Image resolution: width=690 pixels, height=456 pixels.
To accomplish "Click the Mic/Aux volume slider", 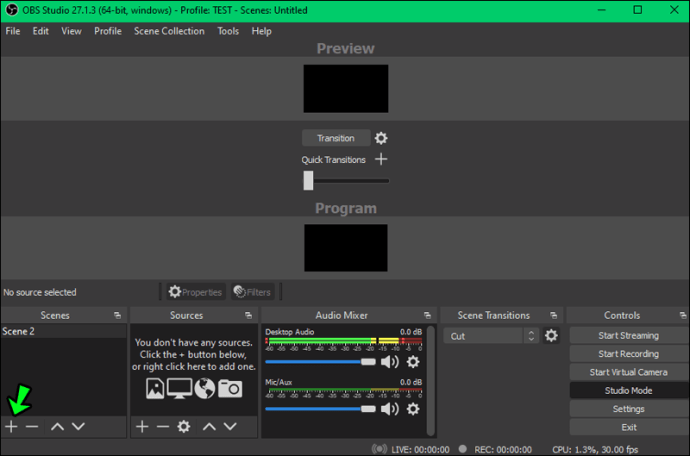I will coord(320,409).
